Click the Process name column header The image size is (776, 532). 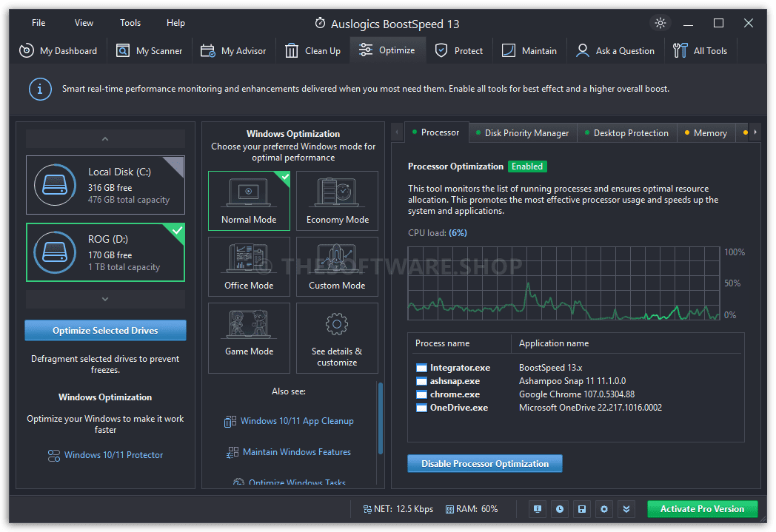[443, 343]
